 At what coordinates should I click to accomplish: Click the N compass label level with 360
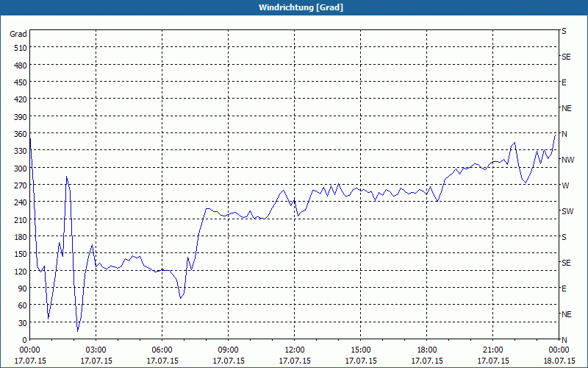tap(564, 134)
